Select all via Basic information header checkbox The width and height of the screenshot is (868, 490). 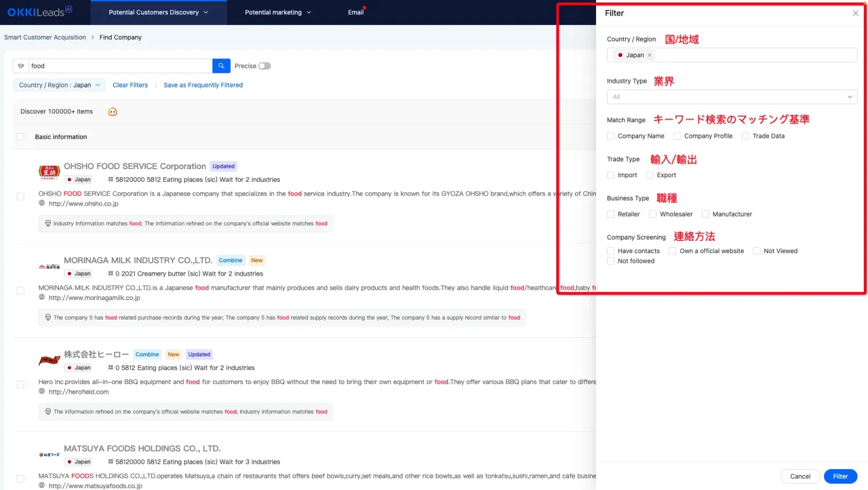[x=20, y=137]
